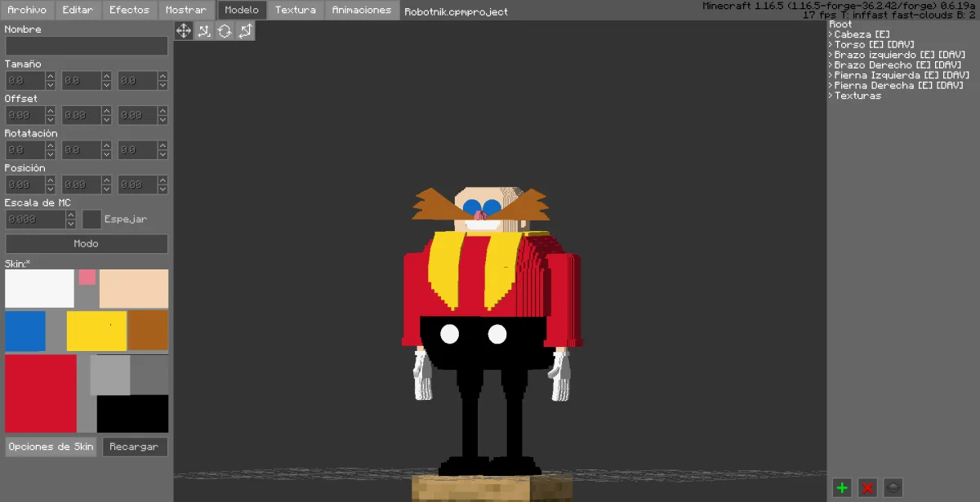The height and width of the screenshot is (502, 980).
Task: Click the yellow area of the skin texture
Action: pos(96,331)
